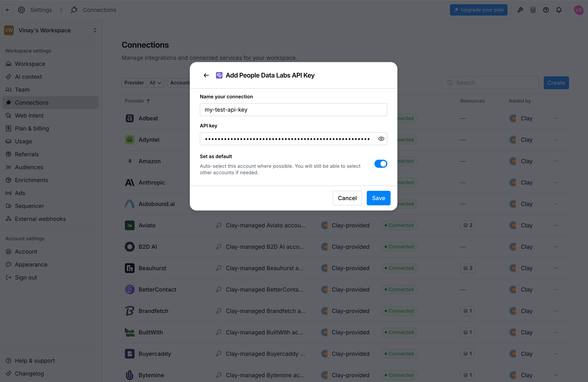Click the B2D AI logo icon
The image size is (588, 382).
(x=130, y=247)
